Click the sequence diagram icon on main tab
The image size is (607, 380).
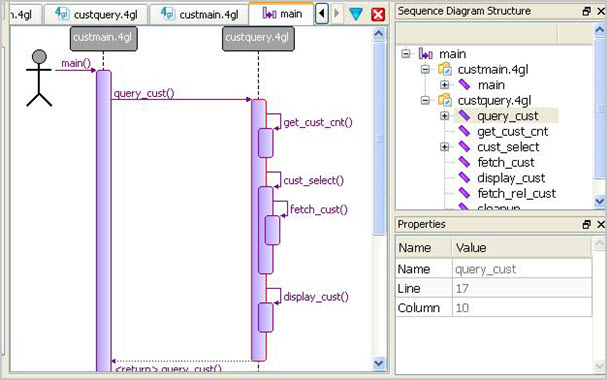(x=269, y=14)
